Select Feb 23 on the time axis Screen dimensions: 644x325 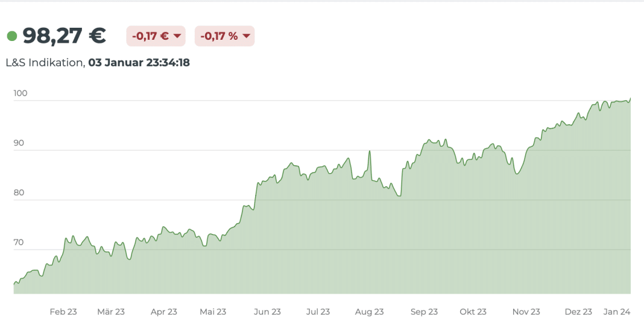pyautogui.click(x=63, y=312)
